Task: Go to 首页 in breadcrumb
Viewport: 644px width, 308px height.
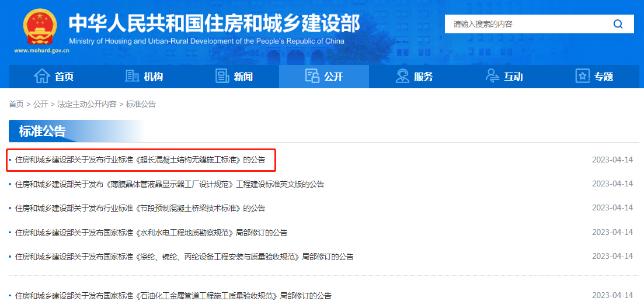Action: tap(16, 104)
